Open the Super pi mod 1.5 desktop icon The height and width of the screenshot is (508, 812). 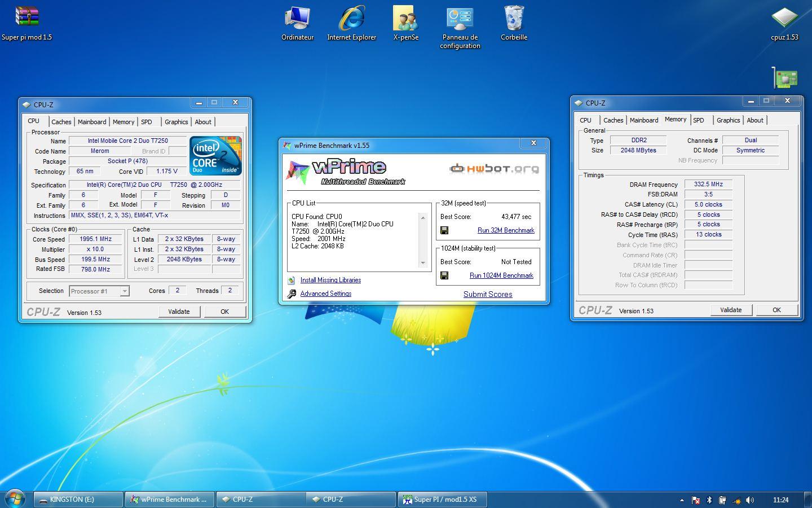(27, 23)
